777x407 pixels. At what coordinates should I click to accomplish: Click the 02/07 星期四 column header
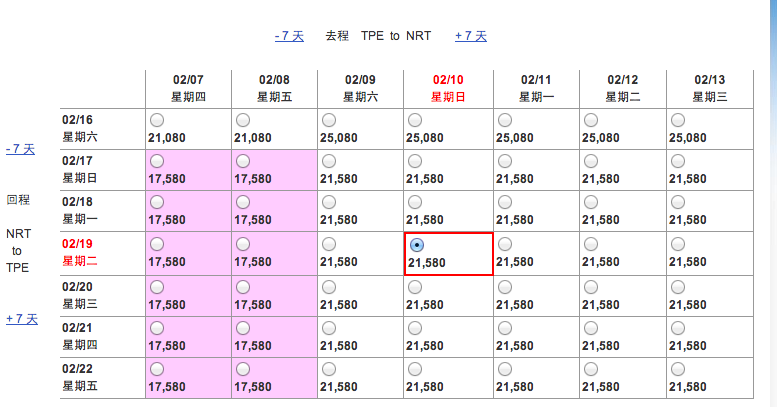pyautogui.click(x=188, y=88)
